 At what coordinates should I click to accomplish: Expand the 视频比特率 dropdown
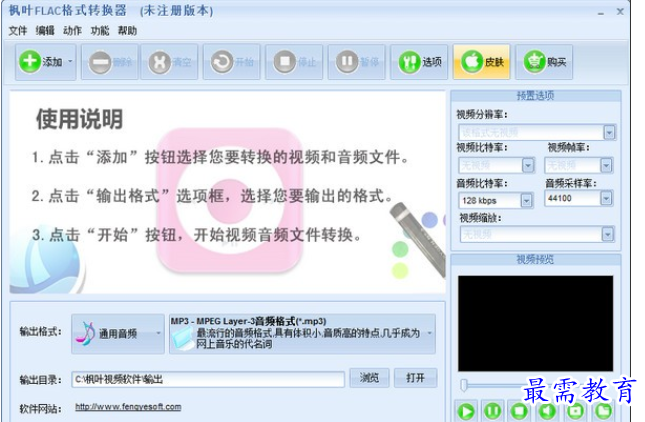coord(528,165)
